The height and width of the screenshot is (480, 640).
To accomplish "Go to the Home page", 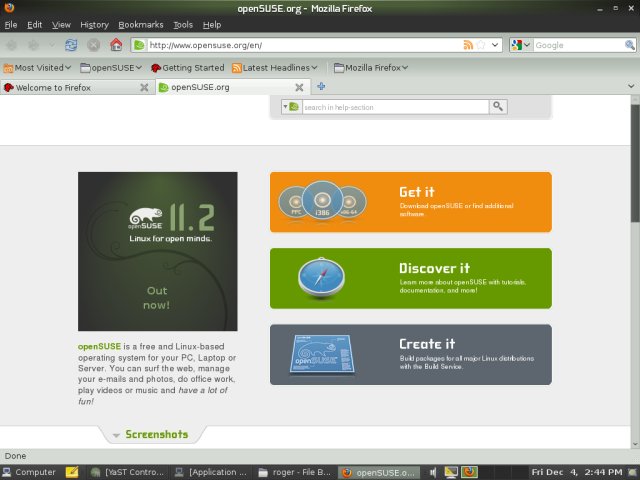I will (116, 44).
